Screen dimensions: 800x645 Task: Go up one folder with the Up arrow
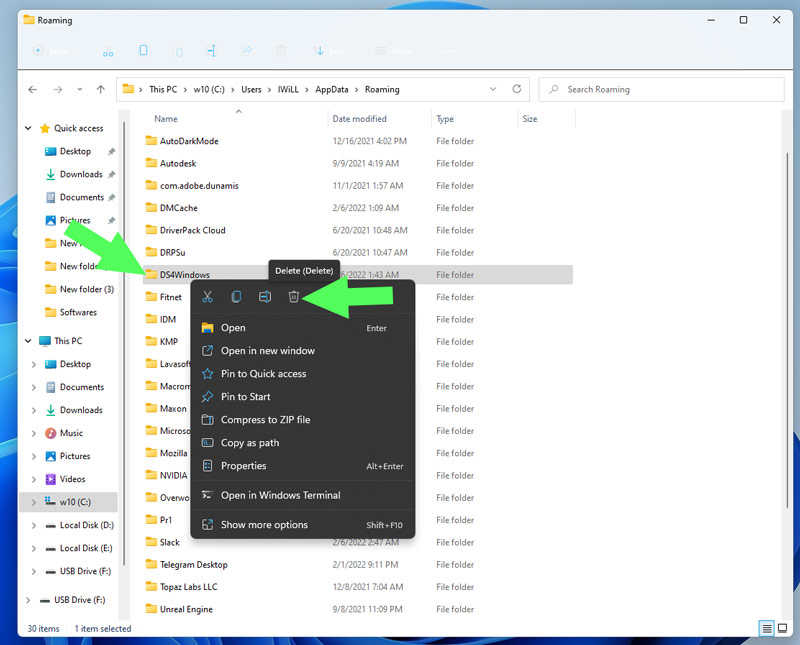coord(100,89)
